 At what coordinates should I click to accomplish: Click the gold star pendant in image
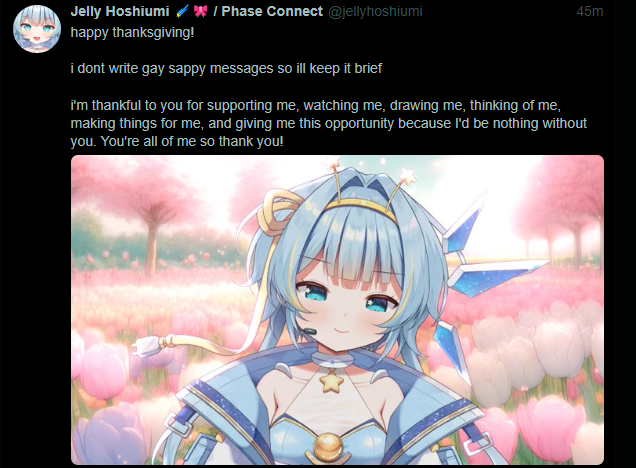coord(332,382)
